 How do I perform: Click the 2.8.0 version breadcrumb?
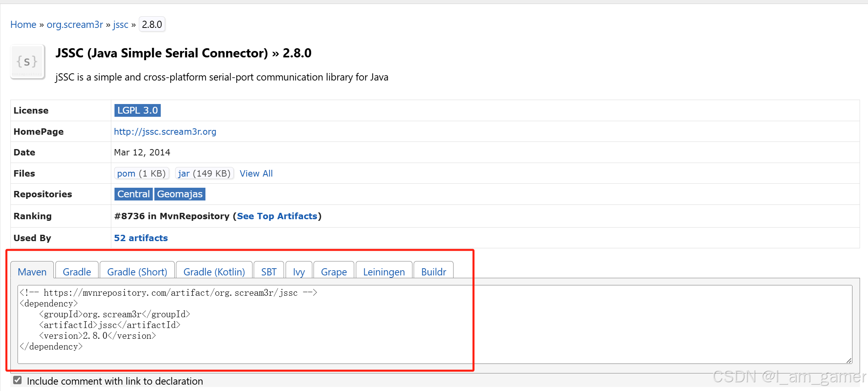click(152, 25)
